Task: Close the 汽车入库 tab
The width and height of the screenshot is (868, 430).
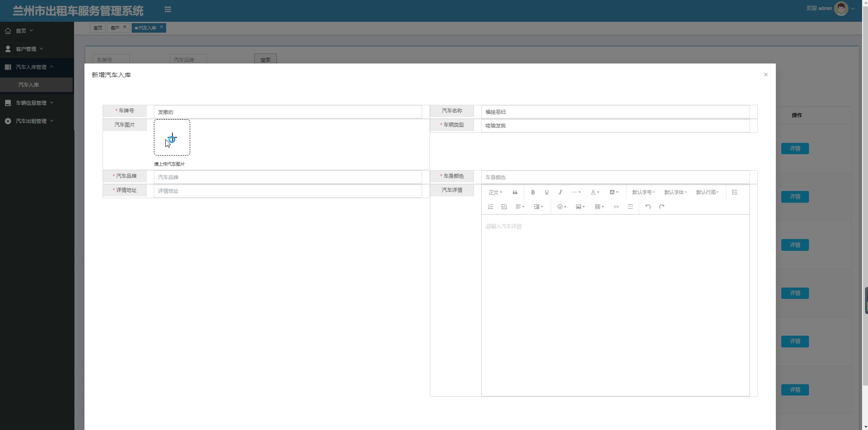Action: tap(161, 27)
